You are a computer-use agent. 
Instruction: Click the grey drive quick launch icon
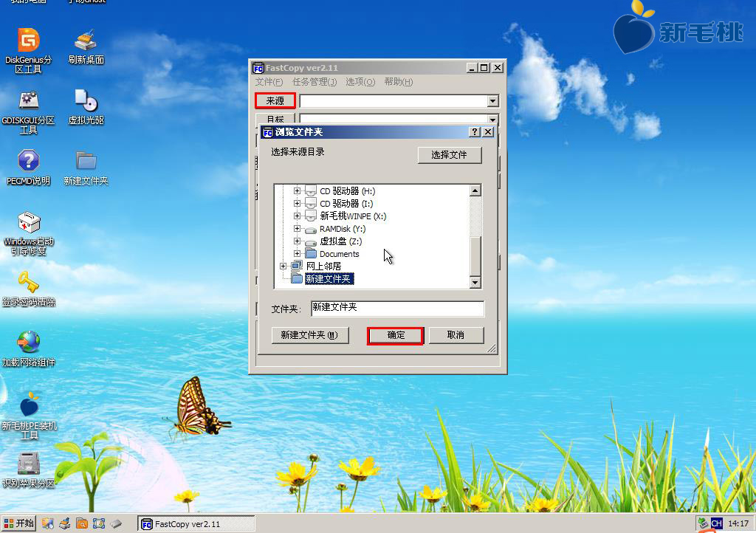pyautogui.click(x=116, y=523)
